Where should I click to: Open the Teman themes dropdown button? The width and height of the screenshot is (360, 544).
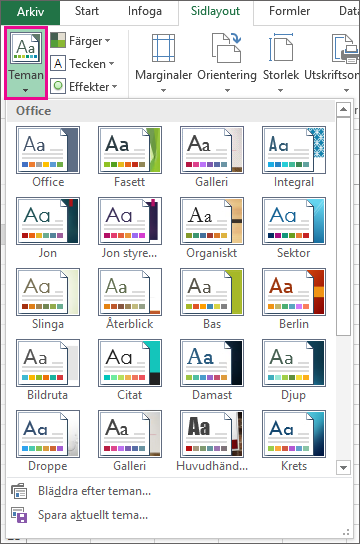(x=26, y=63)
